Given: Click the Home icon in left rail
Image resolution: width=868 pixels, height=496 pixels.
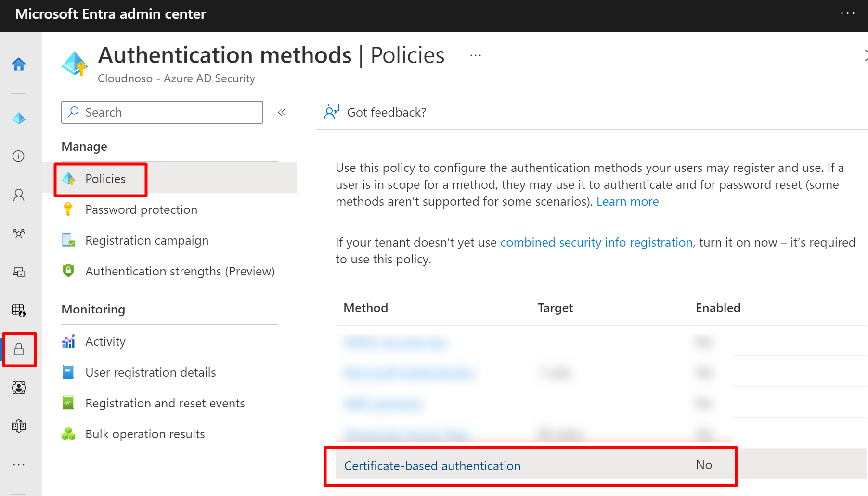Looking at the screenshot, I should tap(19, 64).
